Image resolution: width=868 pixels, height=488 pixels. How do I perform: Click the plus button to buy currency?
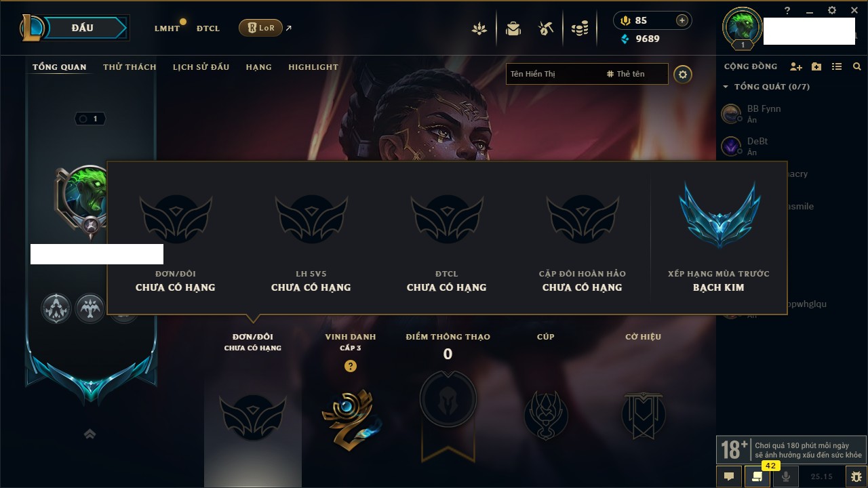tap(682, 20)
